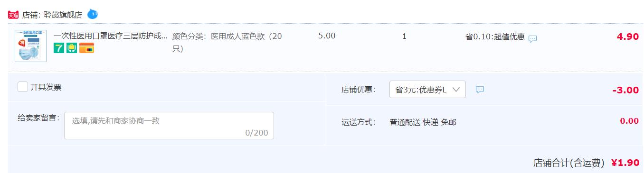Image resolution: width=644 pixels, height=173 pixels.
Task: Click the coupon dropdown chevron arrow
Action: point(456,90)
